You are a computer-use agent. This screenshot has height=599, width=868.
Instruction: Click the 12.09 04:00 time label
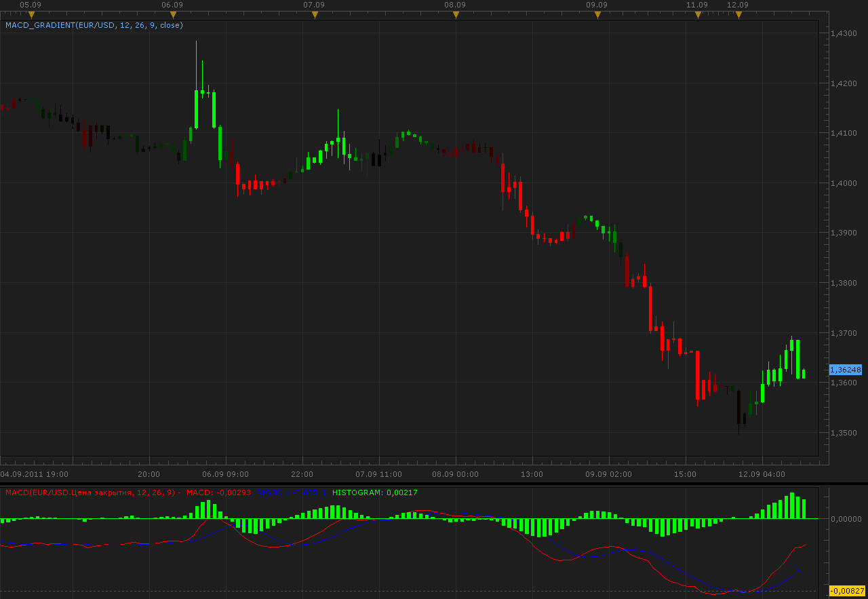(x=762, y=474)
